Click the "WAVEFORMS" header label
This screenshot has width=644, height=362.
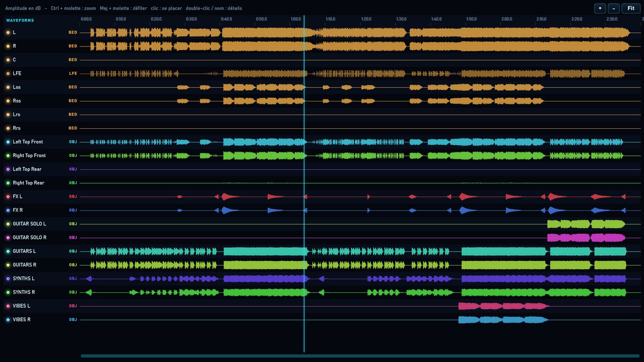coord(20,21)
